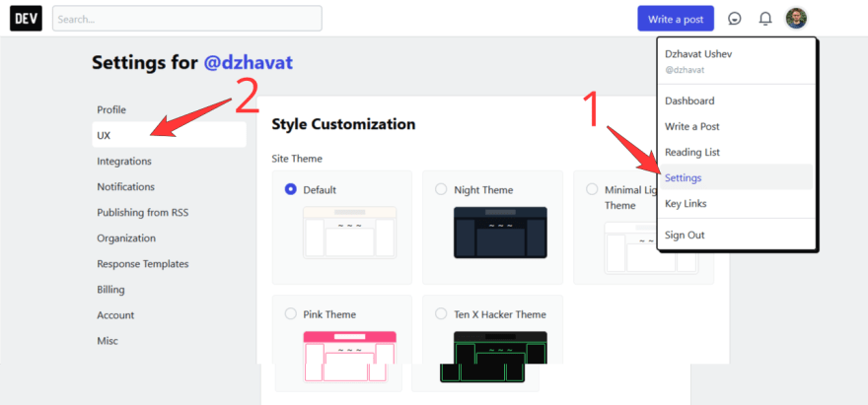The width and height of the screenshot is (868, 405).
Task: Select the Pink Theme radio button
Action: coord(290,313)
